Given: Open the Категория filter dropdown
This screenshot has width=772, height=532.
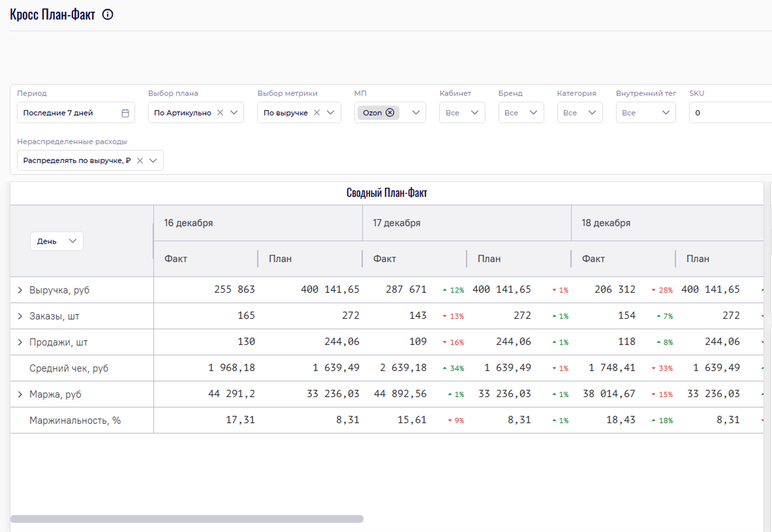Looking at the screenshot, I should [592, 113].
